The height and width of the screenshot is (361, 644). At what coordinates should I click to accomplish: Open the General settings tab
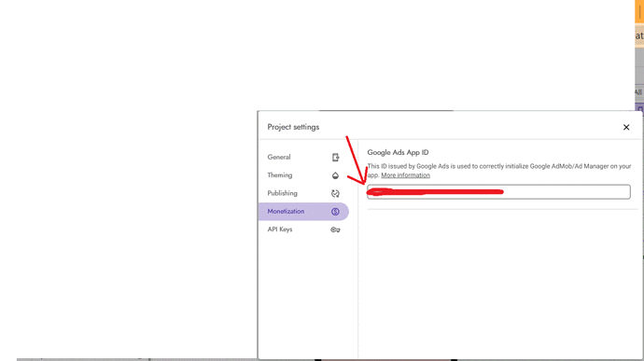point(303,157)
